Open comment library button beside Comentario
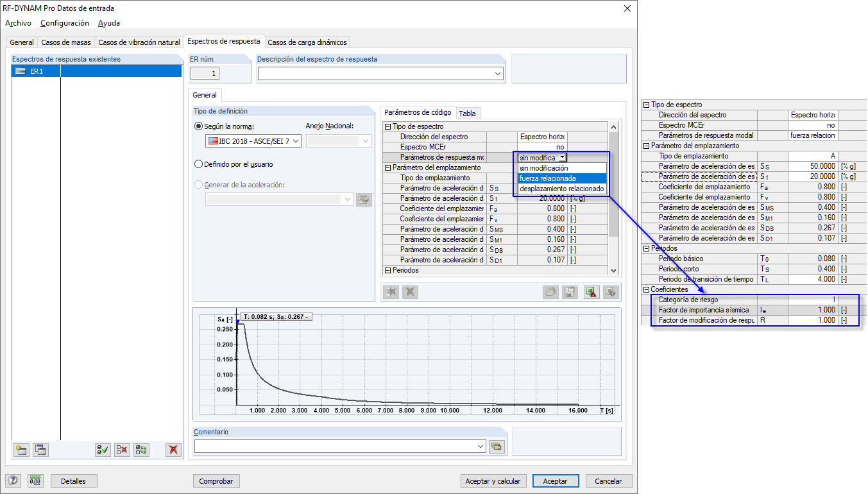868x494 pixels. coord(496,447)
